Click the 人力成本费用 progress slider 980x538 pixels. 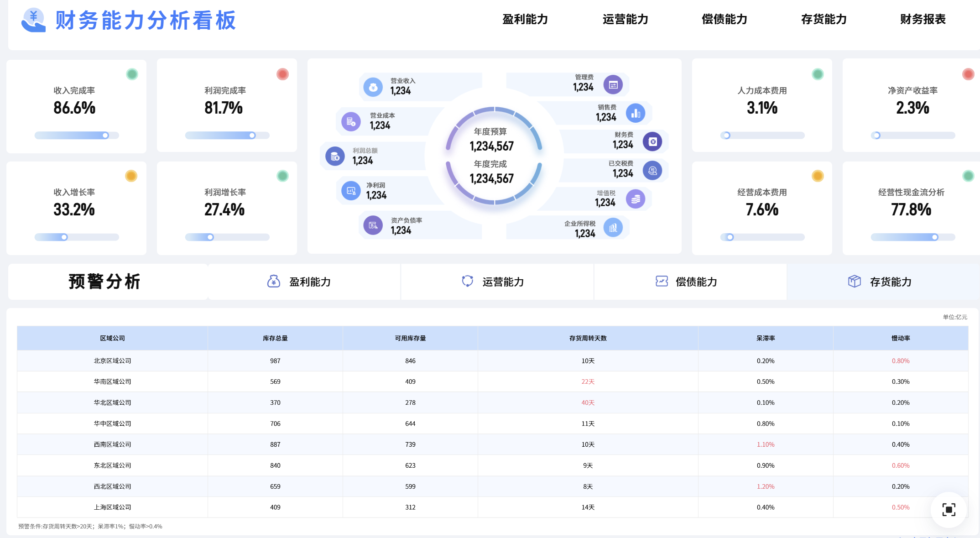(x=762, y=136)
